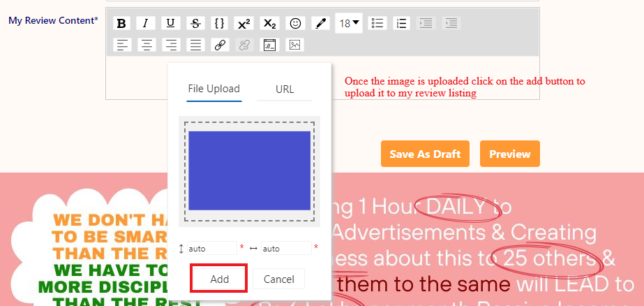The height and width of the screenshot is (306, 644).
Task: Apply superscript formatting
Action: point(244,23)
